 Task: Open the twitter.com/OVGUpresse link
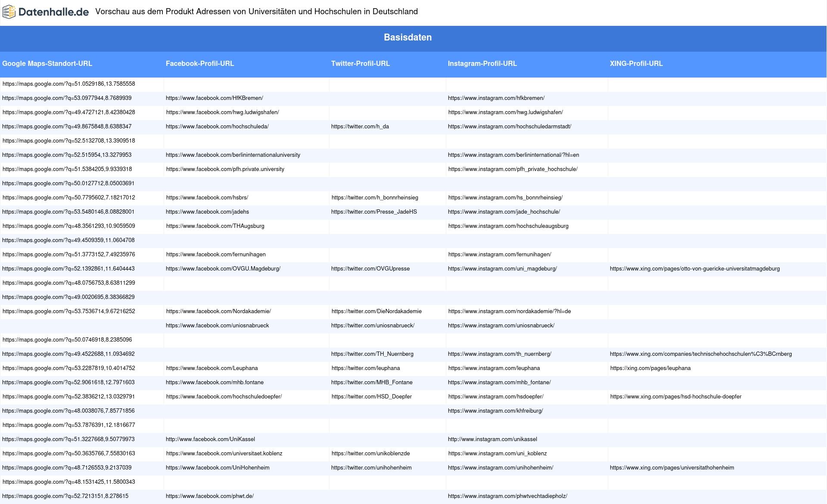pyautogui.click(x=370, y=269)
